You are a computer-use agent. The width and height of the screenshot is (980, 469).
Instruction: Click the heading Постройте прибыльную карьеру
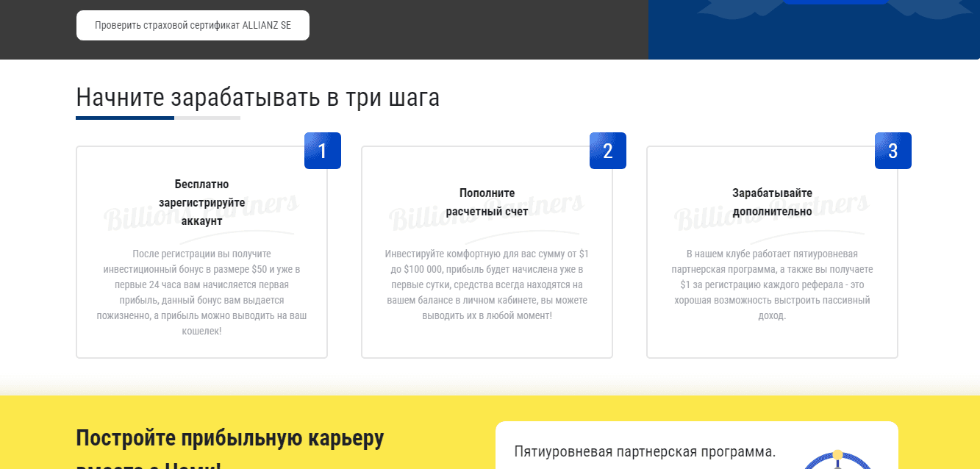[x=229, y=437]
